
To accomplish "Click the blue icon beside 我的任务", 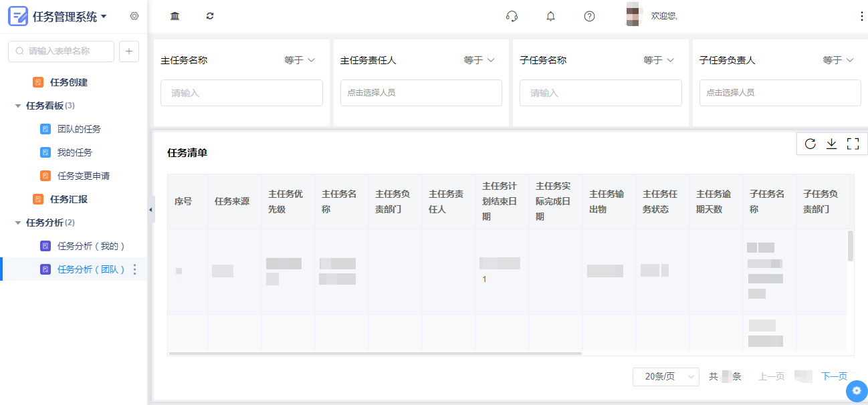I will tap(45, 152).
